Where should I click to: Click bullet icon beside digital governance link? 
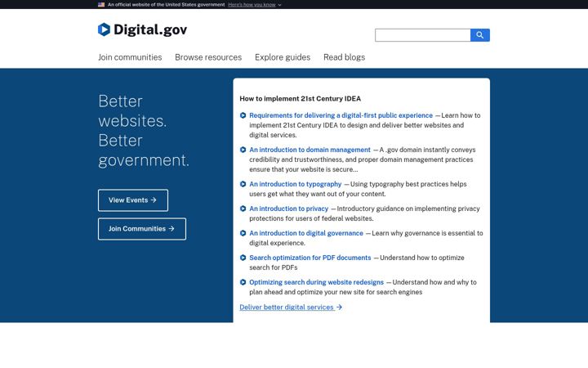(x=243, y=233)
